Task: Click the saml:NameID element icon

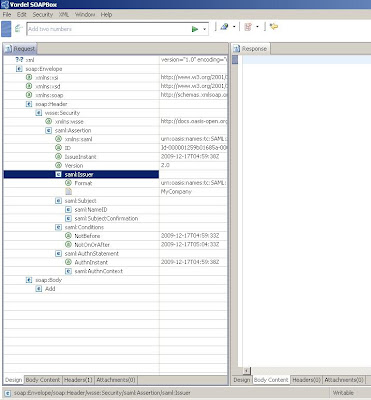Action: tap(68, 209)
